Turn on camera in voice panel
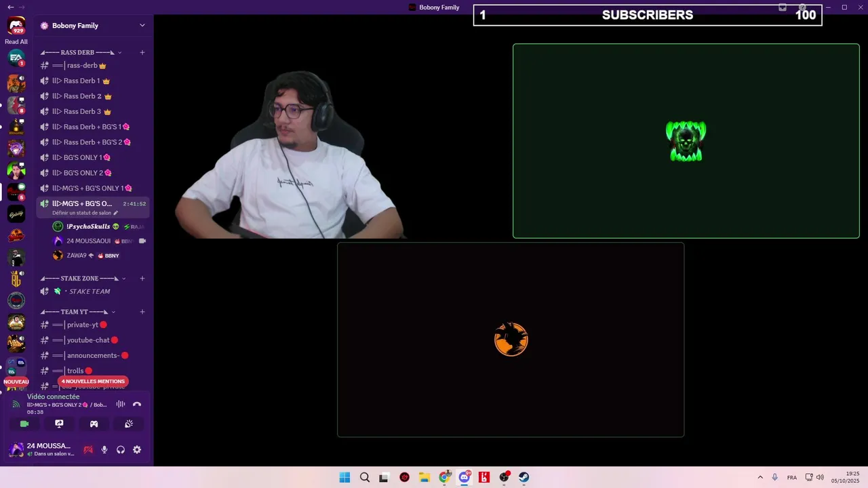The width and height of the screenshot is (868, 488). pos(24,424)
